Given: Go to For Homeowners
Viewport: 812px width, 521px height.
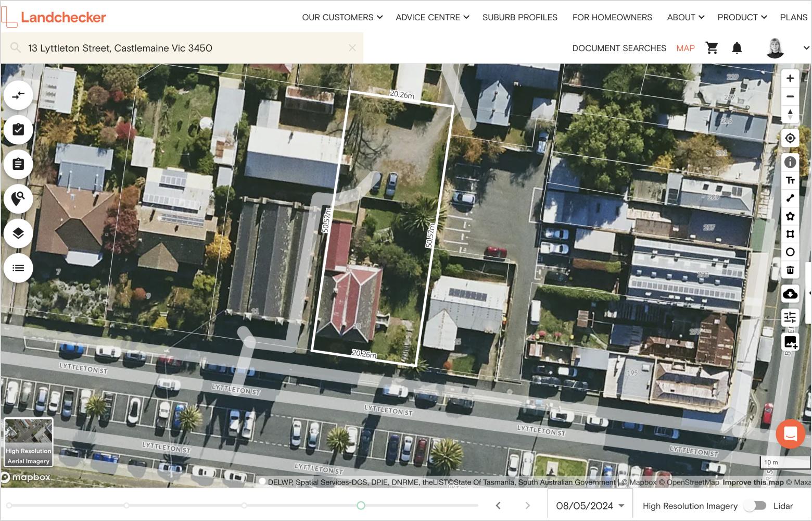Looking at the screenshot, I should click(612, 17).
